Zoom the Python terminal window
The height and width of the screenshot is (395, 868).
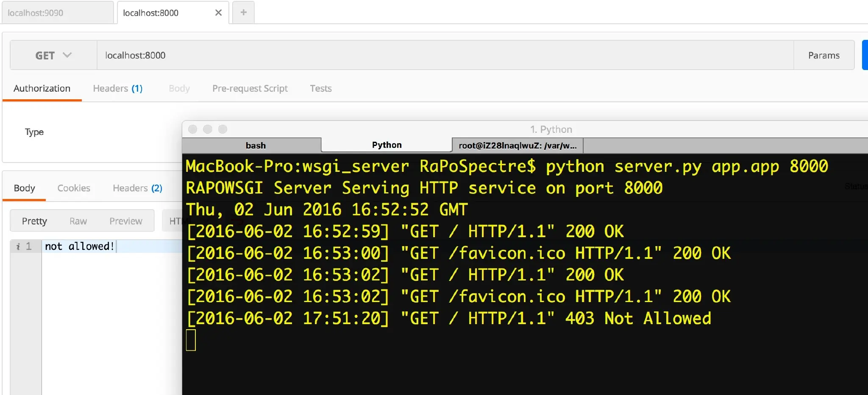(223, 129)
